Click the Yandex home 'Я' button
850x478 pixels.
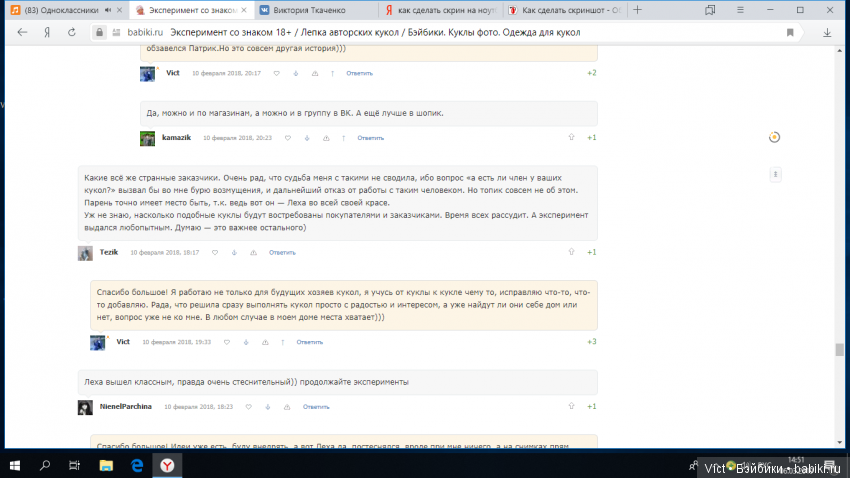pyautogui.click(x=46, y=32)
